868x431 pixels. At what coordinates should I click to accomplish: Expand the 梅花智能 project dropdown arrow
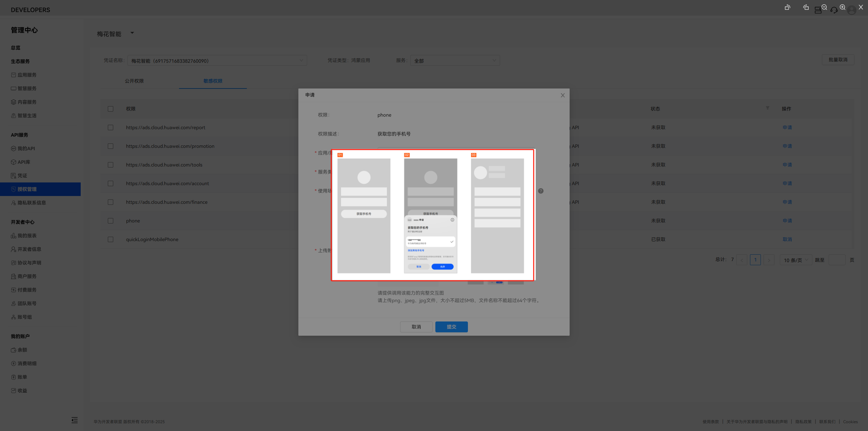click(132, 33)
